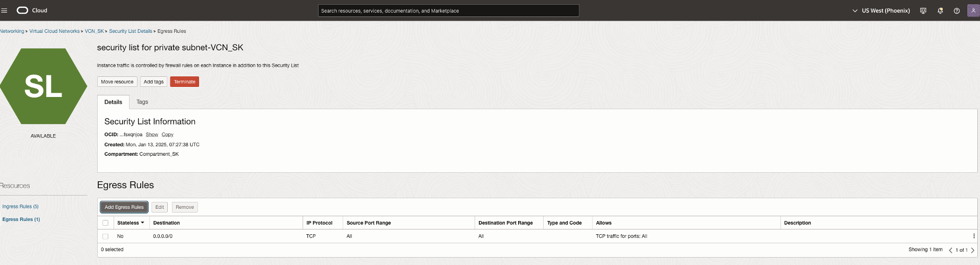
Task: Open Ingress Rules (5) in Resources
Action: pyautogui.click(x=20, y=207)
